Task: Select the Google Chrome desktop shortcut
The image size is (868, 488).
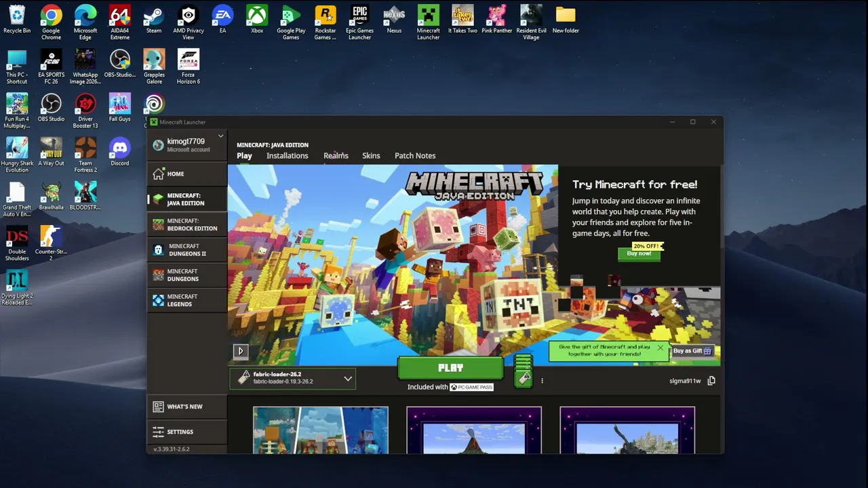Action: (x=51, y=23)
